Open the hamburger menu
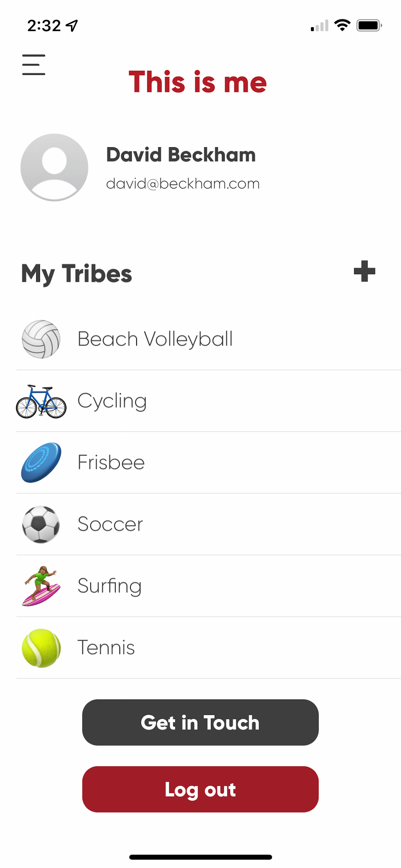This screenshot has height=868, width=401. (34, 65)
